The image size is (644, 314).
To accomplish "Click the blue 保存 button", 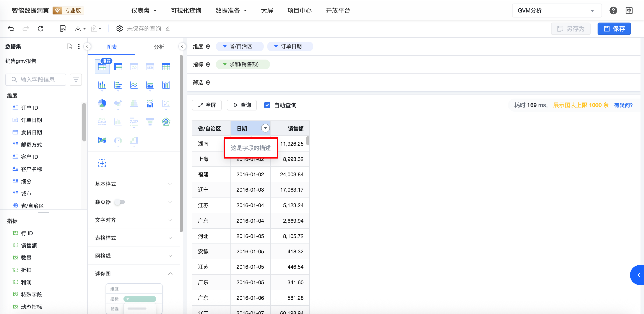I will [614, 29].
